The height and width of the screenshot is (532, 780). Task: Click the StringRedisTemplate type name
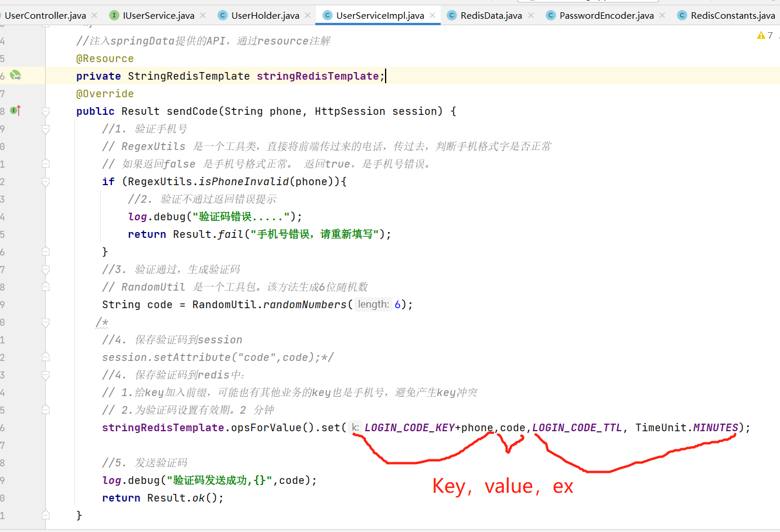point(189,76)
